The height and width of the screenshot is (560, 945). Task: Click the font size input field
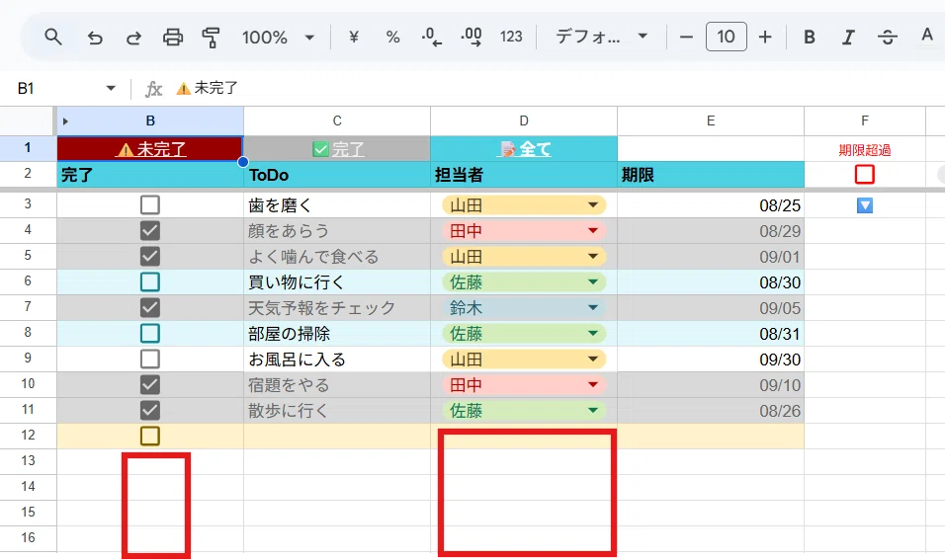point(726,37)
